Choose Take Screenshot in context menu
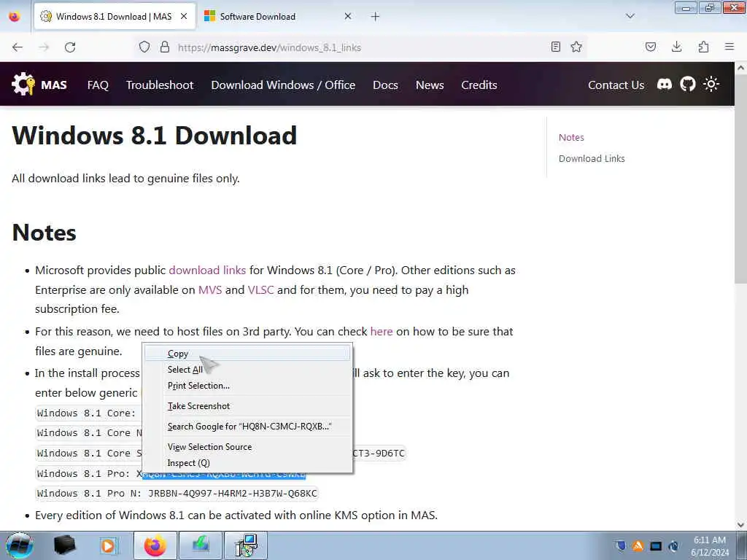747x560 pixels. click(x=247, y=406)
